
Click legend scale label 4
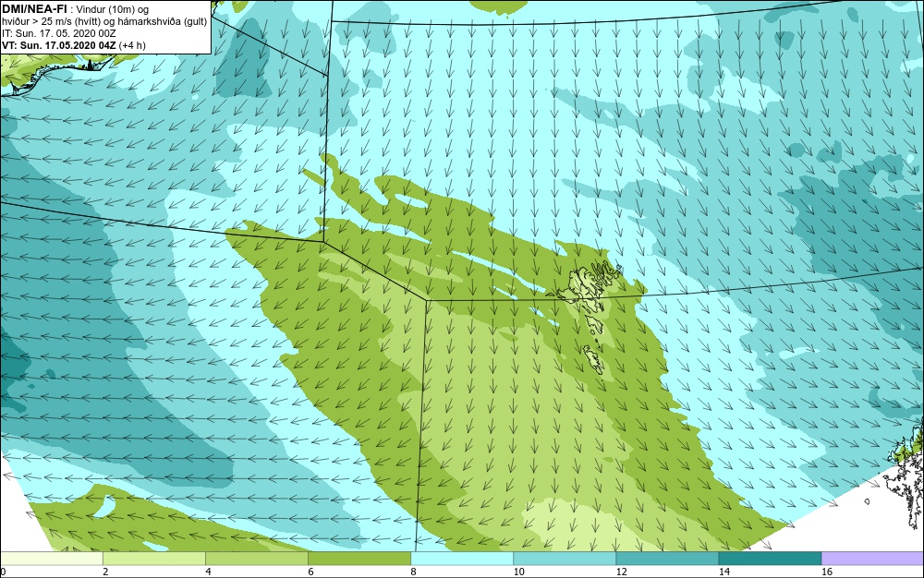click(x=208, y=572)
